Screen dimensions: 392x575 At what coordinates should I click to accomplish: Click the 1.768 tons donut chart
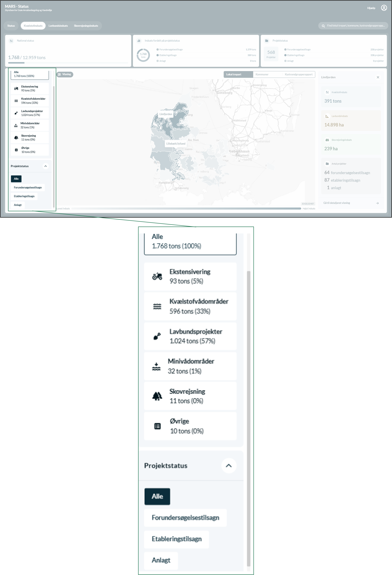coord(143,55)
